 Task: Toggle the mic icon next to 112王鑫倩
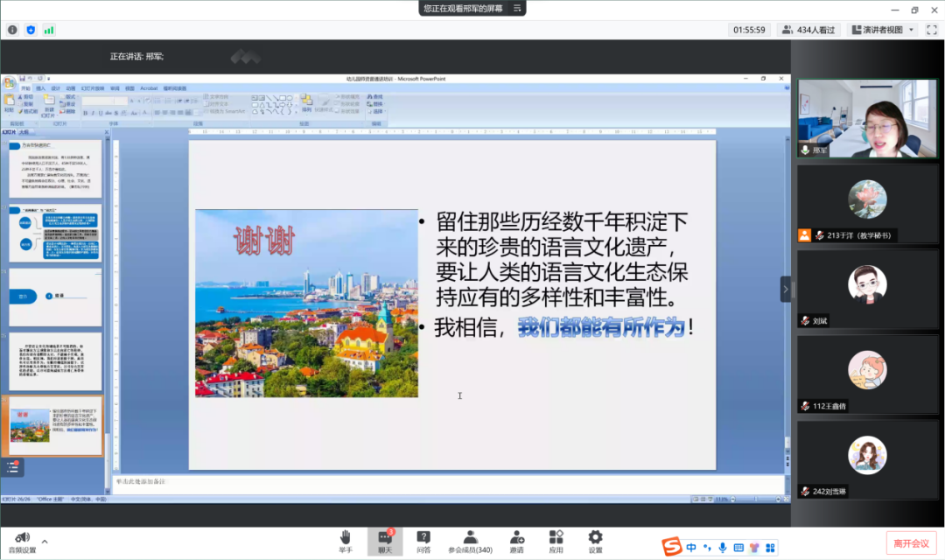tap(806, 406)
